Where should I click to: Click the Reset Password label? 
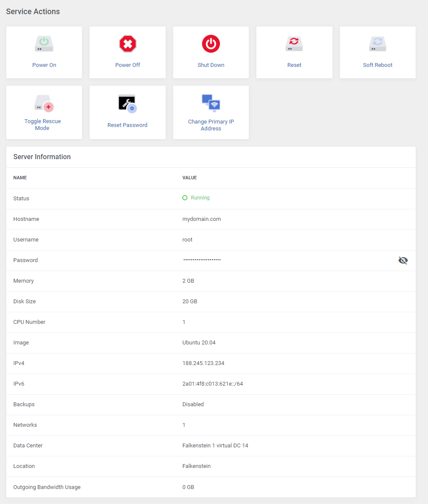click(x=127, y=125)
